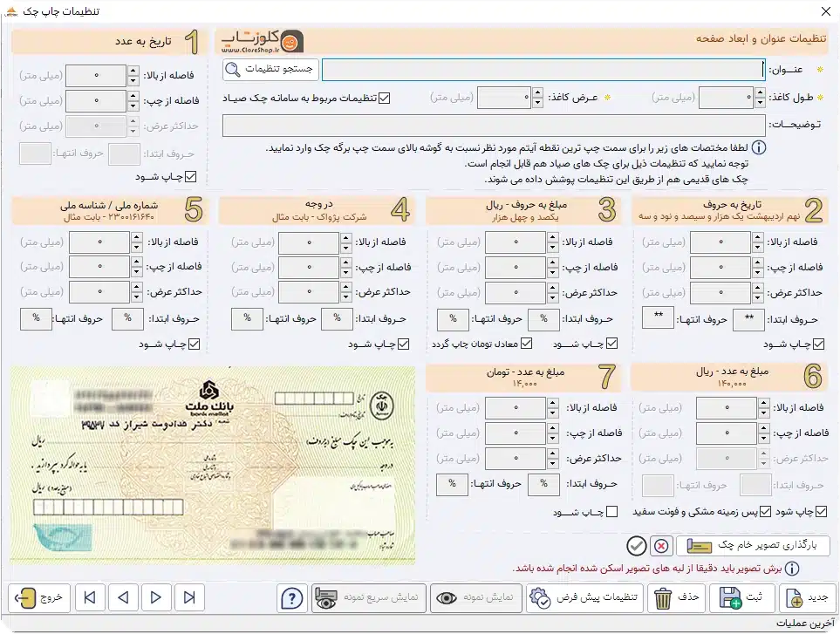Focus the توضیحات description field
840x634 pixels.
click(494, 125)
